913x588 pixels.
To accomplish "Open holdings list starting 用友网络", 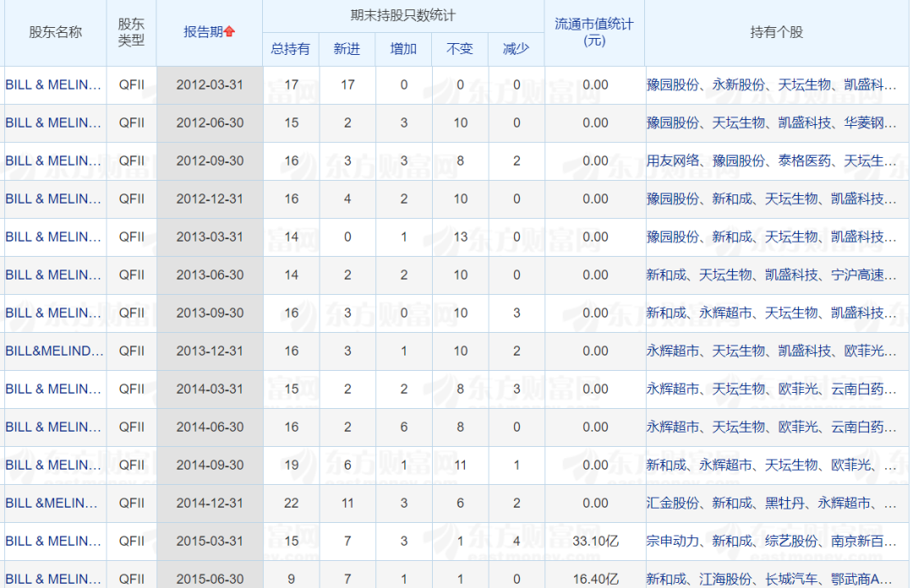I will point(772,161).
